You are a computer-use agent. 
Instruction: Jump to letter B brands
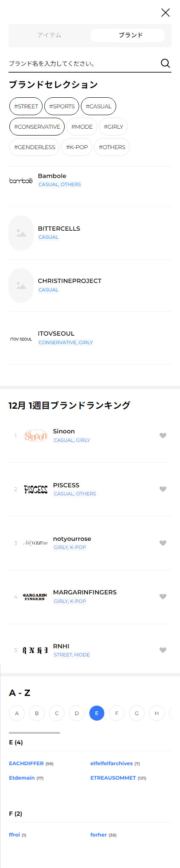37,713
